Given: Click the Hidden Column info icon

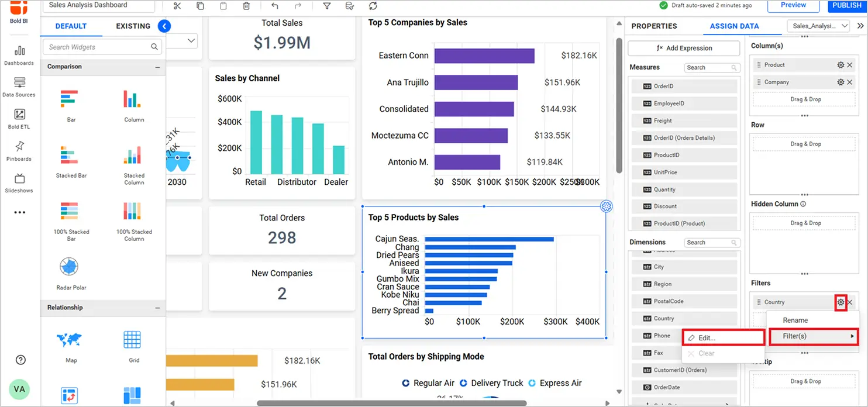Looking at the screenshot, I should pyautogui.click(x=803, y=204).
